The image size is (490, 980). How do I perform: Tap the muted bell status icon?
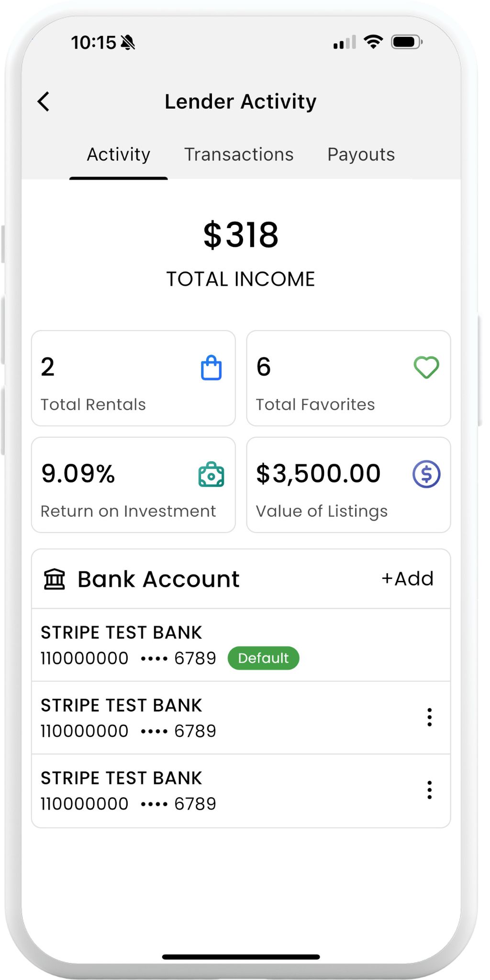click(128, 43)
